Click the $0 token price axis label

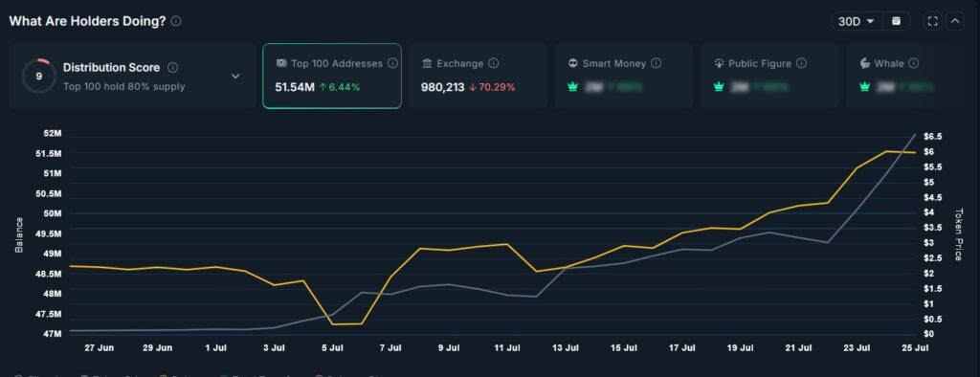(x=928, y=334)
